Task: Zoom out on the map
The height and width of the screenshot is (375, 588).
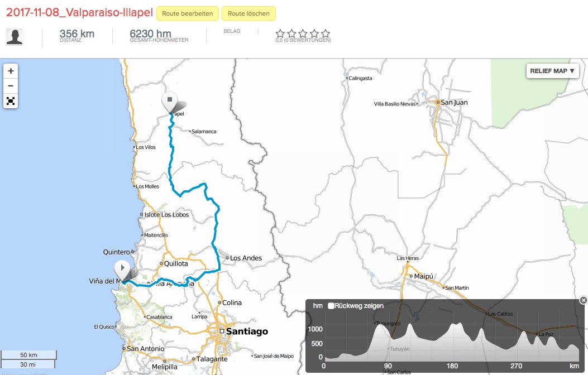Action: click(11, 86)
